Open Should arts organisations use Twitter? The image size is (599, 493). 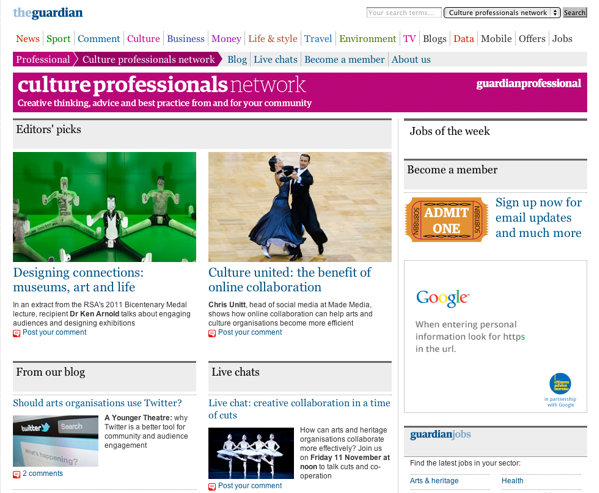point(97,403)
